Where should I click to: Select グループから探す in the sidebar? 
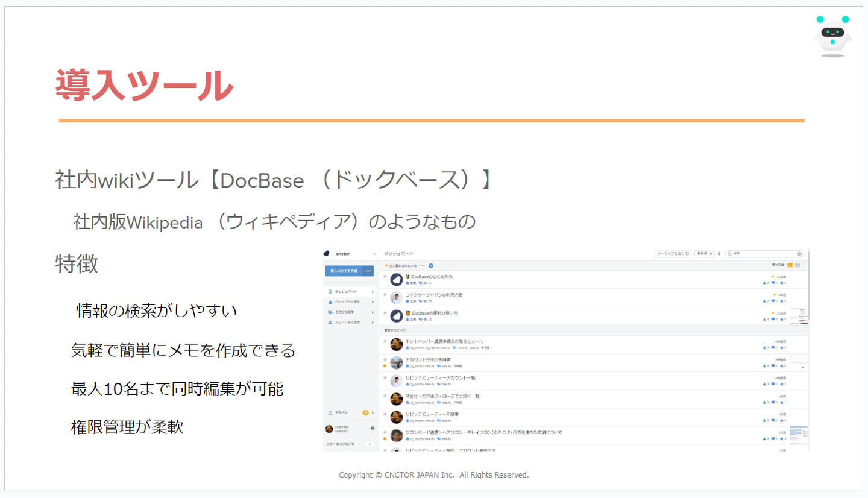click(x=347, y=302)
